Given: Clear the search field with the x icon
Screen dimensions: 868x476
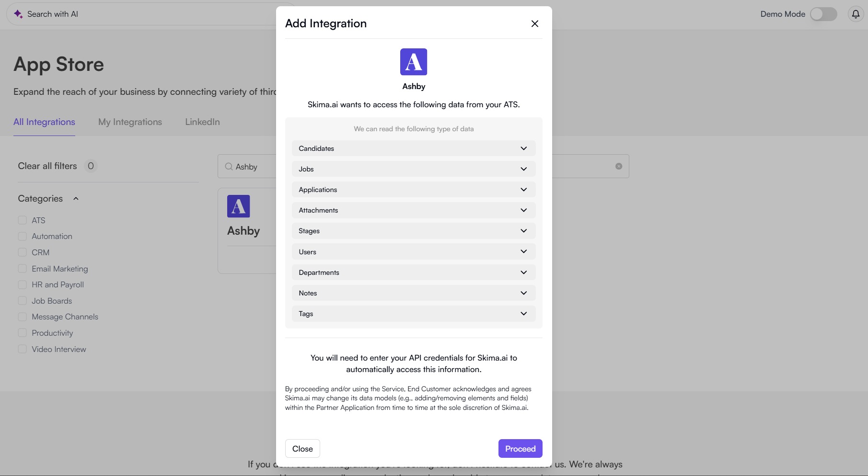Looking at the screenshot, I should (x=619, y=166).
